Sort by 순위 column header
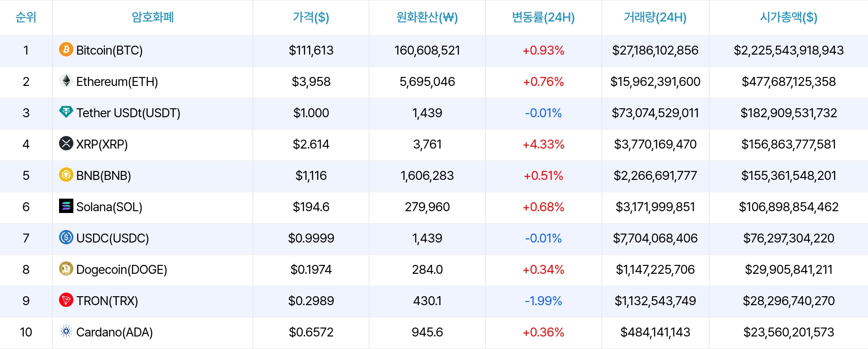 coord(26,17)
